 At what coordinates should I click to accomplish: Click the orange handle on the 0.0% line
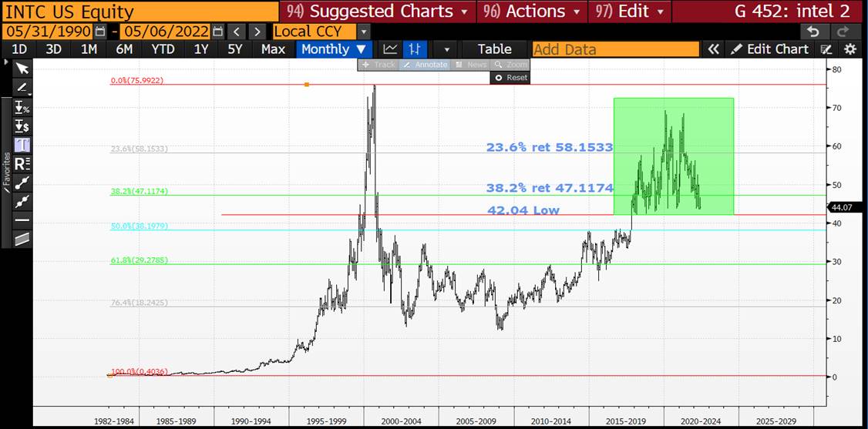coord(307,85)
